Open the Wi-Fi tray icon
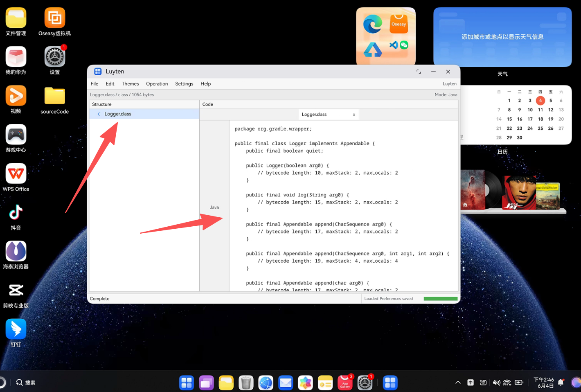Screen dimensions: 581x392 pyautogui.click(x=507, y=383)
